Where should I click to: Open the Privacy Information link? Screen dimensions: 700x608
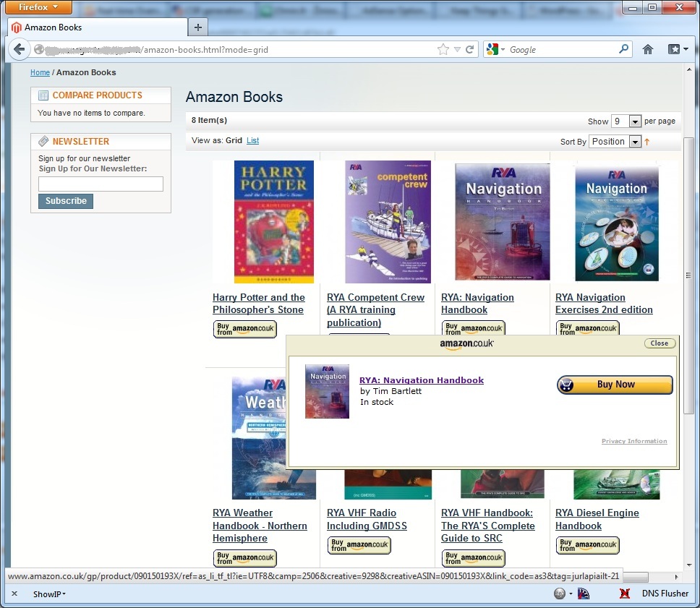pyautogui.click(x=634, y=441)
